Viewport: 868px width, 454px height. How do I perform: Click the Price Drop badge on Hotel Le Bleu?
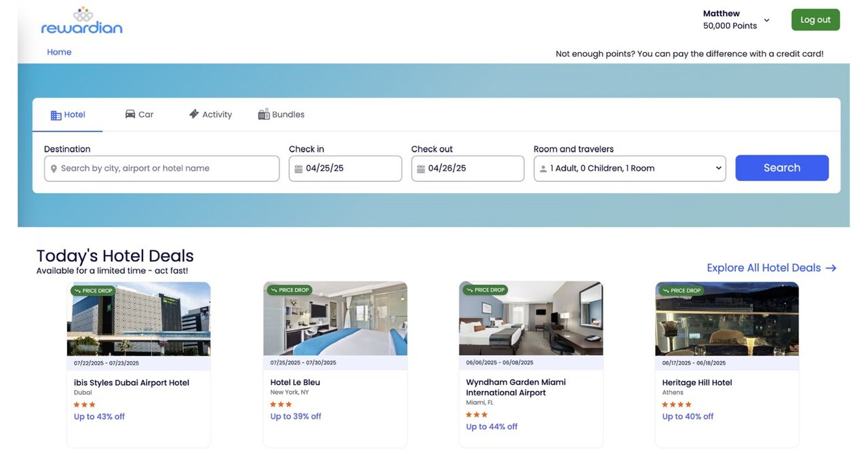pos(290,290)
